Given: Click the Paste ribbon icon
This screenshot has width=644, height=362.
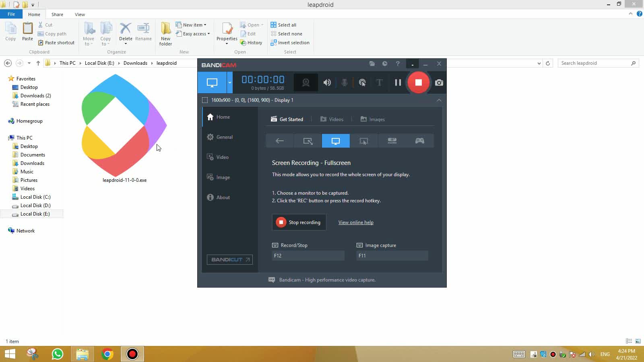Looking at the screenshot, I should pyautogui.click(x=27, y=32).
